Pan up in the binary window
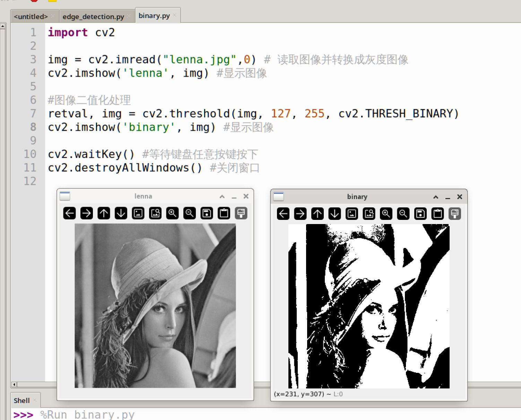521x420 pixels. click(x=318, y=214)
